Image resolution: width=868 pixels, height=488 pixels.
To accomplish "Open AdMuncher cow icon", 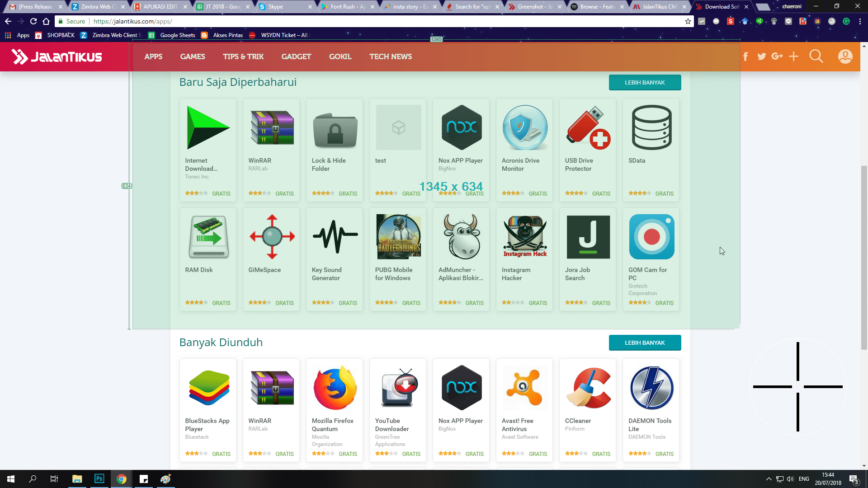I will [x=462, y=237].
